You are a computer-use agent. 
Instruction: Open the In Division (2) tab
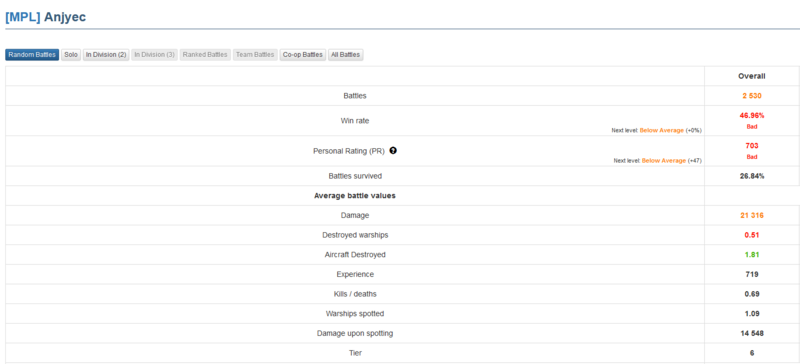[x=106, y=55]
